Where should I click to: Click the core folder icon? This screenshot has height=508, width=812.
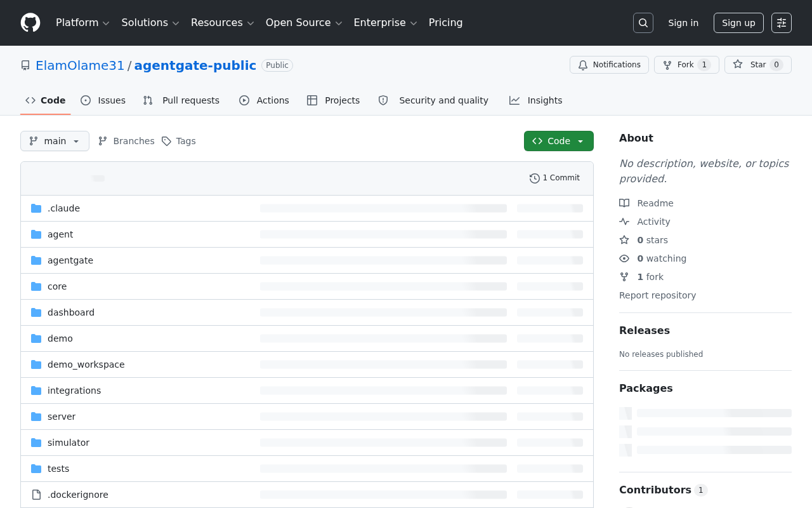[x=36, y=286]
